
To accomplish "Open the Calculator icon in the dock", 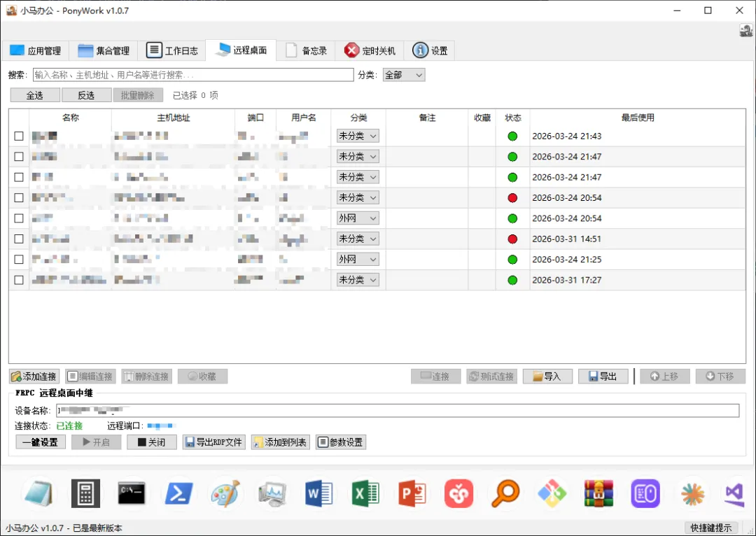I will coord(85,493).
